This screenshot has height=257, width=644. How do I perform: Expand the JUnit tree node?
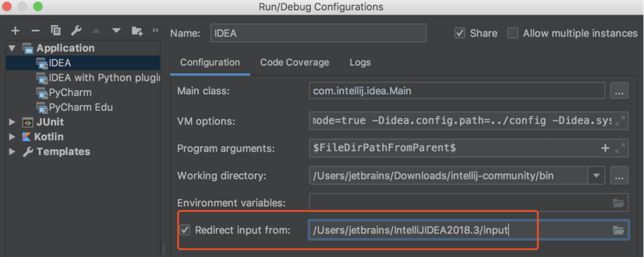pos(12,123)
